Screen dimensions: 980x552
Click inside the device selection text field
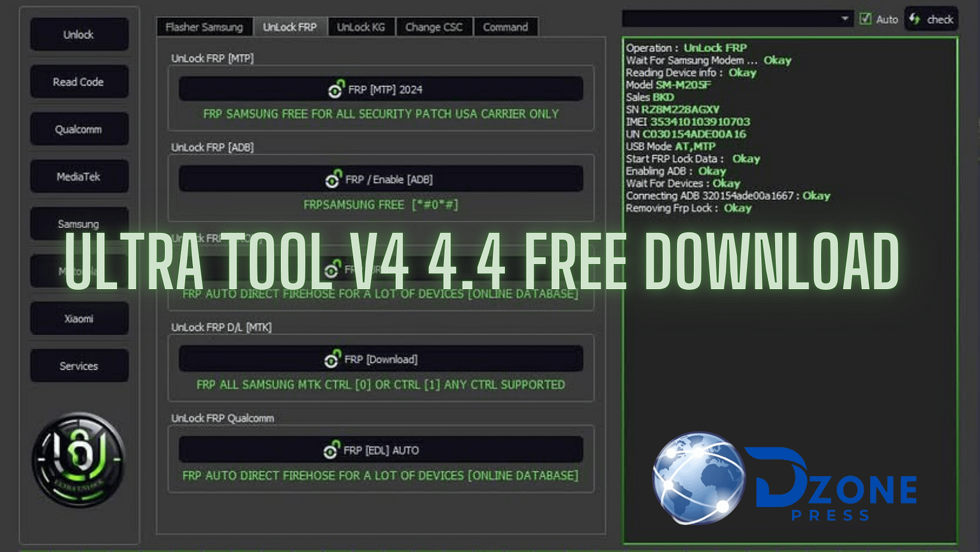tap(734, 19)
